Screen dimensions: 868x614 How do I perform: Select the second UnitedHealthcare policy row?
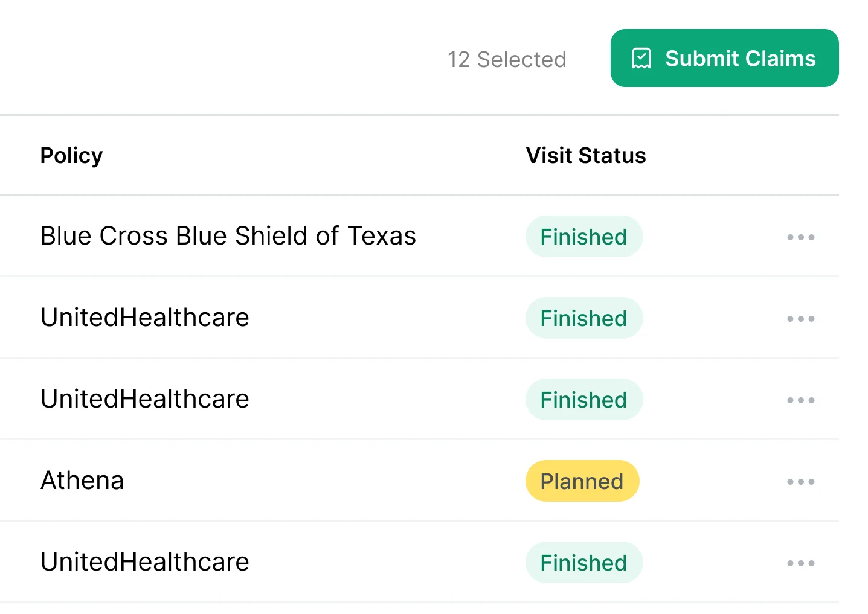pos(144,399)
